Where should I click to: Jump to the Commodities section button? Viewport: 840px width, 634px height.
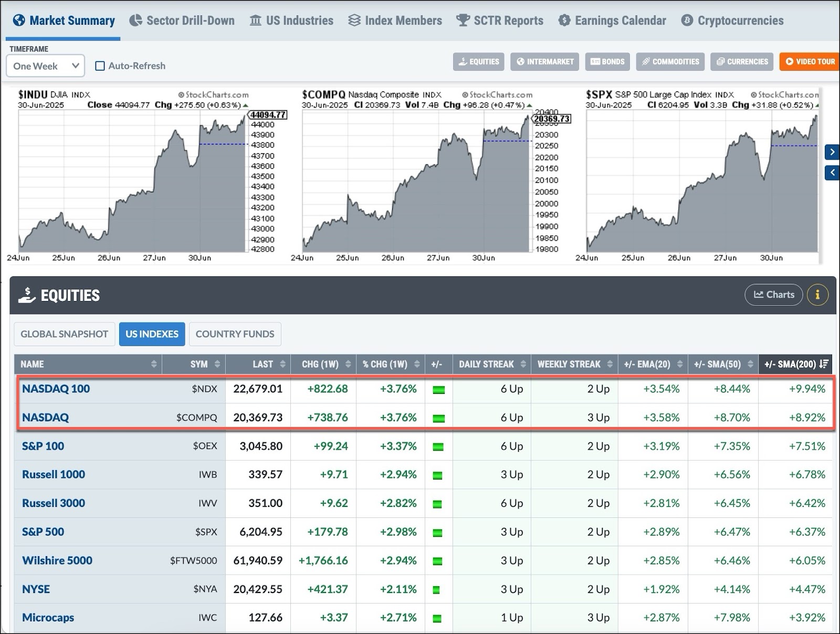(x=670, y=61)
